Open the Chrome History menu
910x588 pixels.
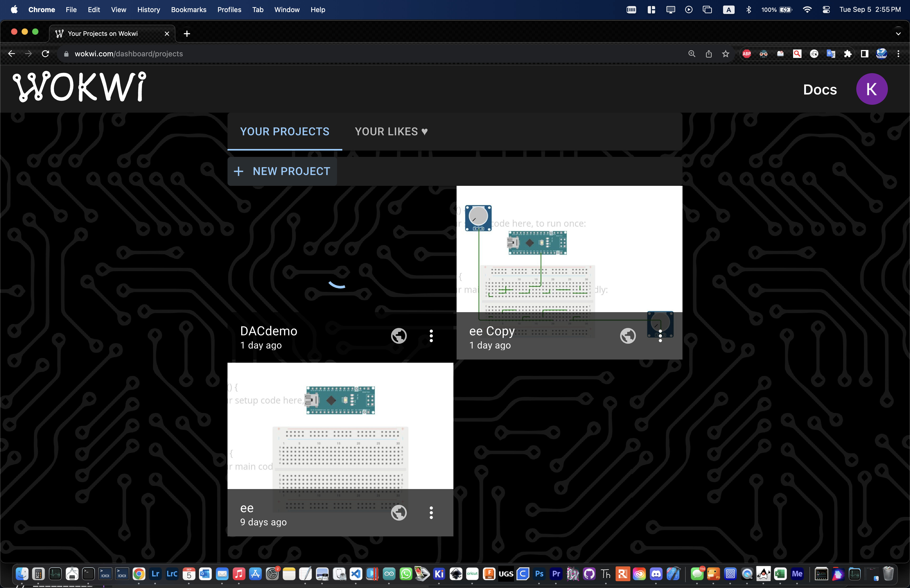point(149,9)
